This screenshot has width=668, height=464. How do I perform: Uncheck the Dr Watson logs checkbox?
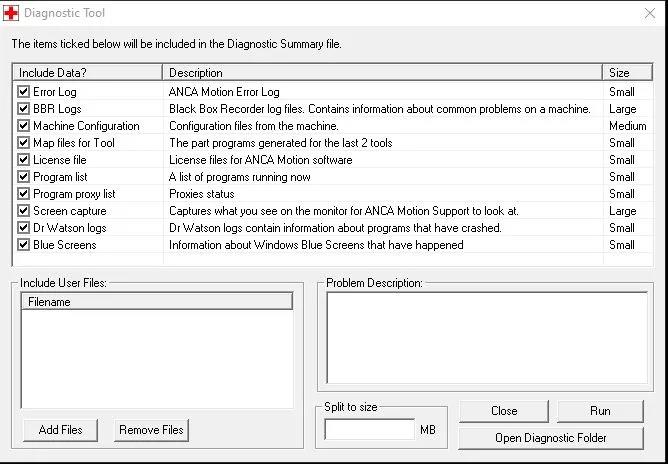[x=23, y=228]
